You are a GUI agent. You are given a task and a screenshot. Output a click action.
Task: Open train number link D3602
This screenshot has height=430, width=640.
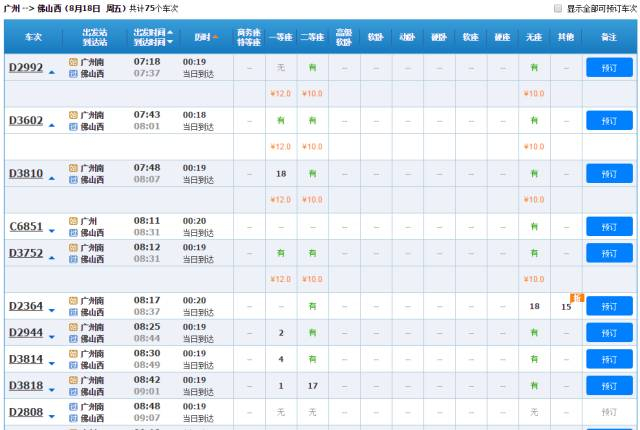(26, 120)
